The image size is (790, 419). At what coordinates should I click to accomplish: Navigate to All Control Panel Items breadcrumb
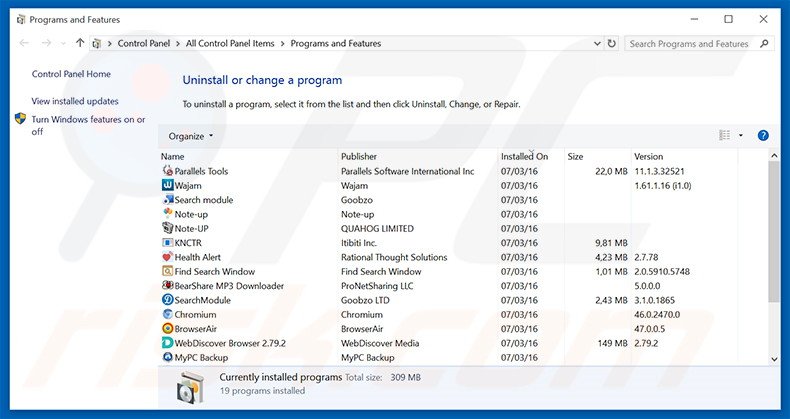[230, 43]
